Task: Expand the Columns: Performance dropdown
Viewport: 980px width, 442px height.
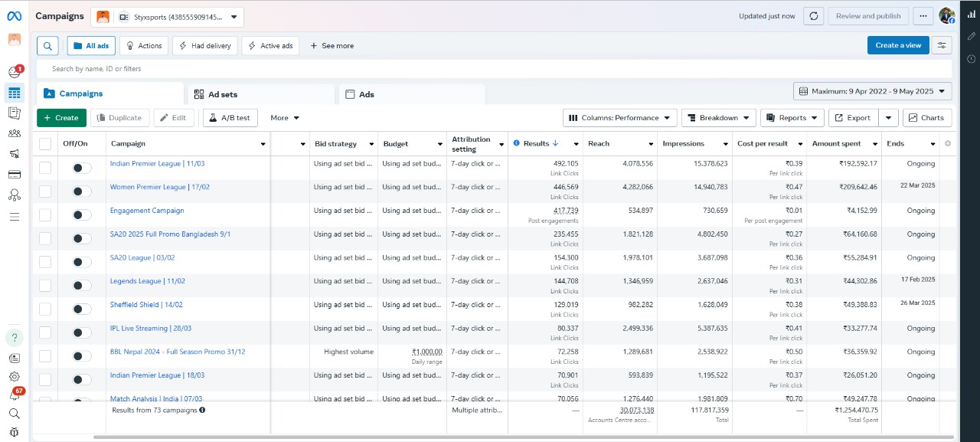Action: (x=619, y=118)
